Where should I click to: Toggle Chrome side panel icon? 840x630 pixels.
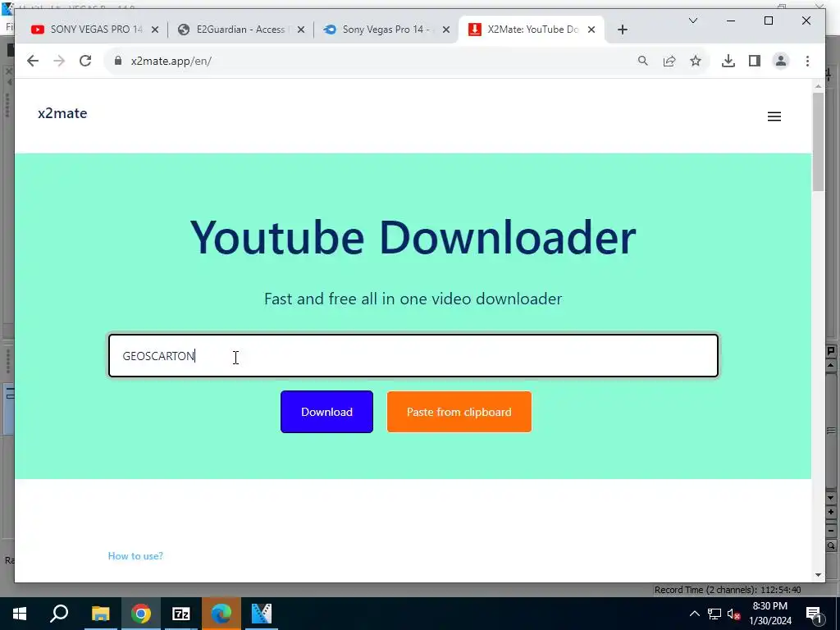pos(755,61)
